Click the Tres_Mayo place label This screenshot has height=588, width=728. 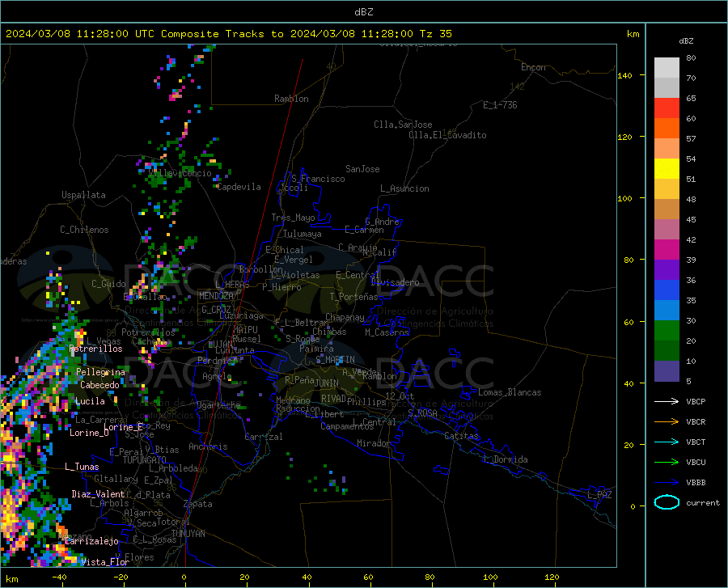coord(293,218)
